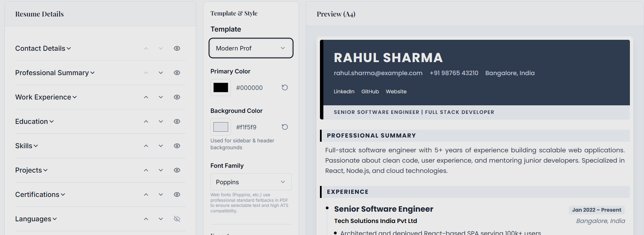Hide the Professional Summary section
644x235 pixels.
(177, 73)
